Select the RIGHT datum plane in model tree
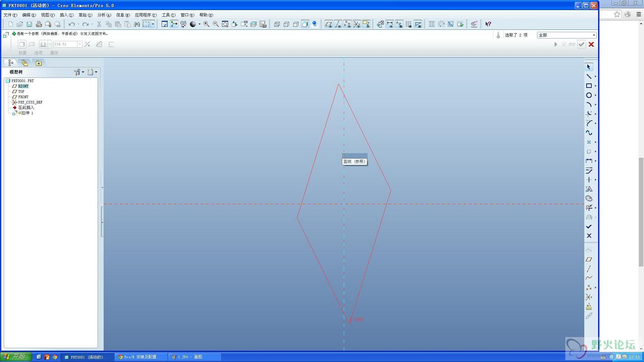Viewport: 644px width, 362px height. click(x=23, y=86)
